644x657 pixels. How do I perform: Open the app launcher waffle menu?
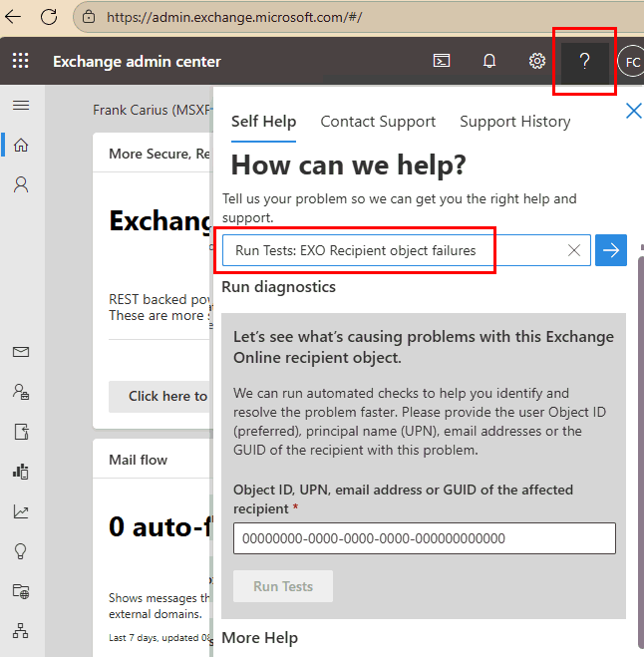[21, 62]
